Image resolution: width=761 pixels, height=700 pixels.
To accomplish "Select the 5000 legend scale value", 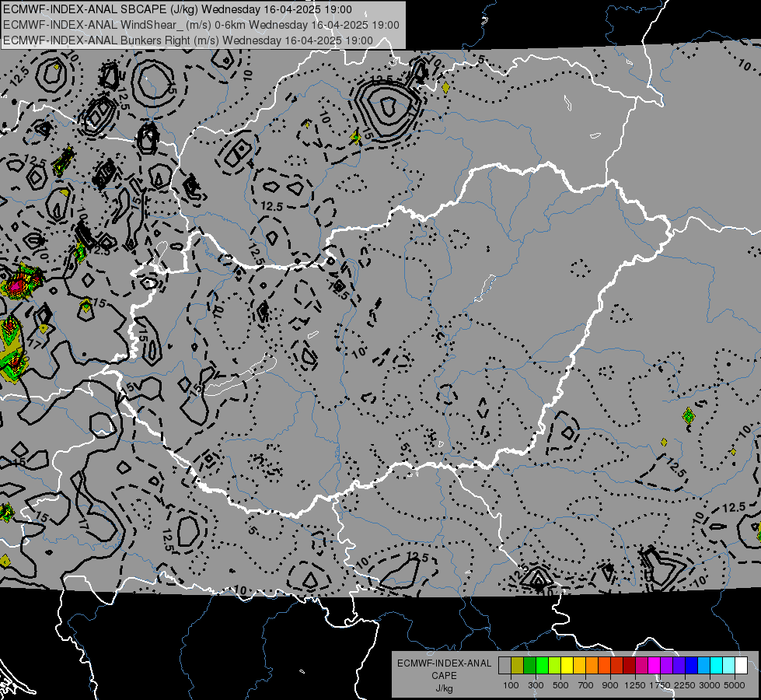I will [735, 685].
